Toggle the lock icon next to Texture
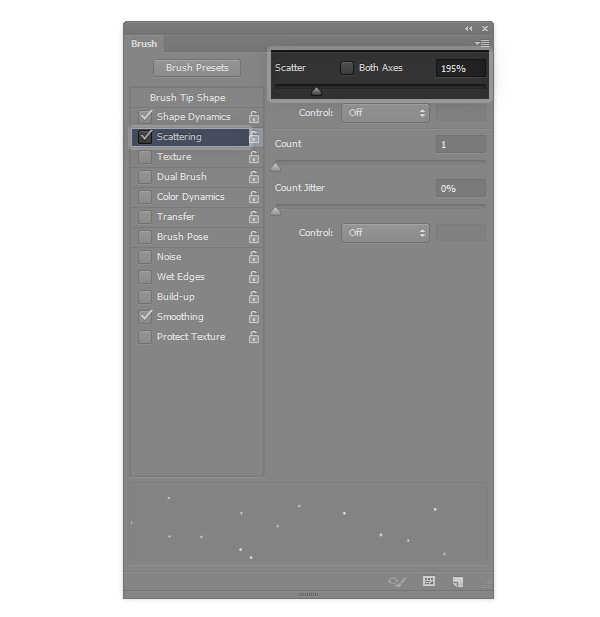The height and width of the screenshot is (617, 600). (254, 157)
